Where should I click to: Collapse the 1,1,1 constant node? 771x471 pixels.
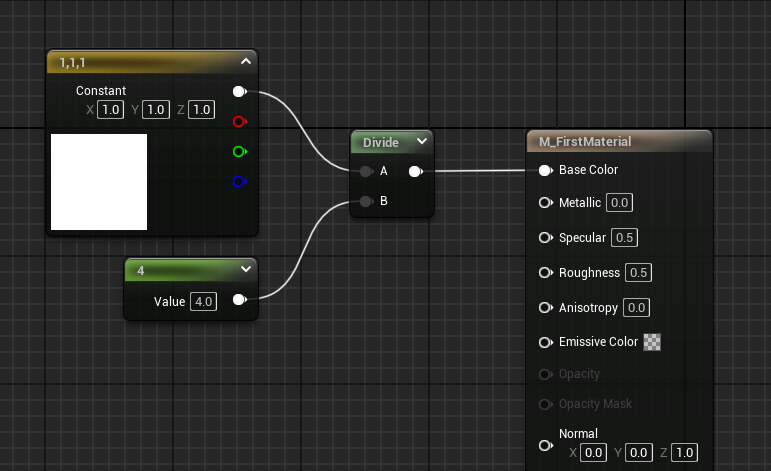246,61
